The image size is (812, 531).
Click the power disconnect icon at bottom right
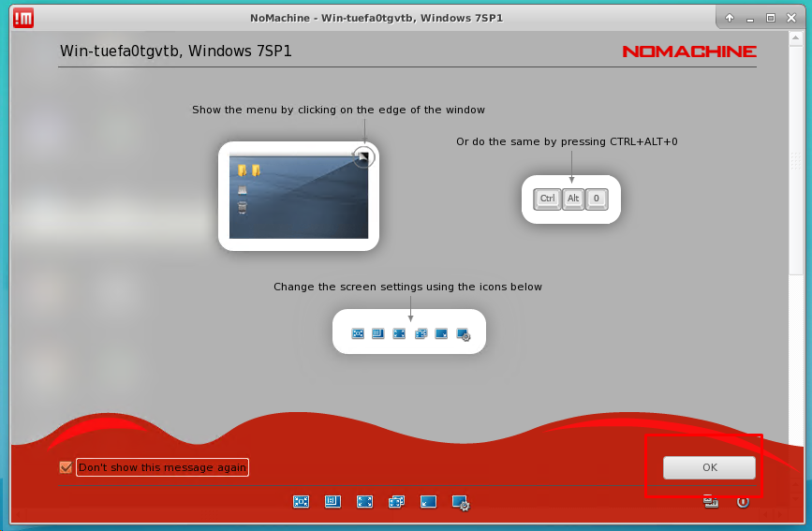pyautogui.click(x=743, y=502)
